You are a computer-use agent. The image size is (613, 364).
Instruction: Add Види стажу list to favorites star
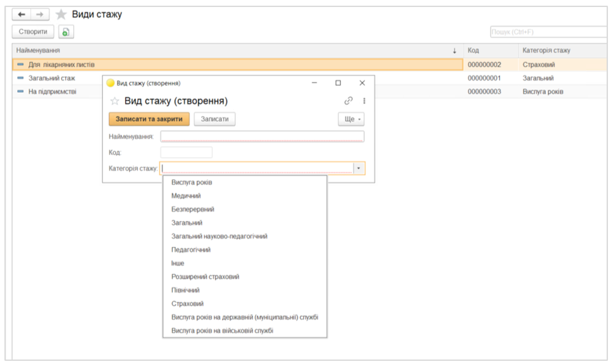click(61, 14)
